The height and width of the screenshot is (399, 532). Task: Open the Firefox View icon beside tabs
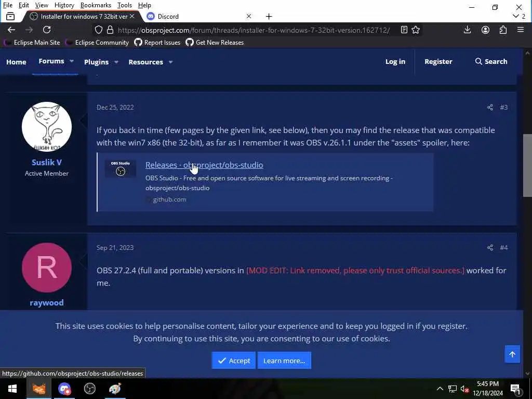pyautogui.click(x=10, y=16)
